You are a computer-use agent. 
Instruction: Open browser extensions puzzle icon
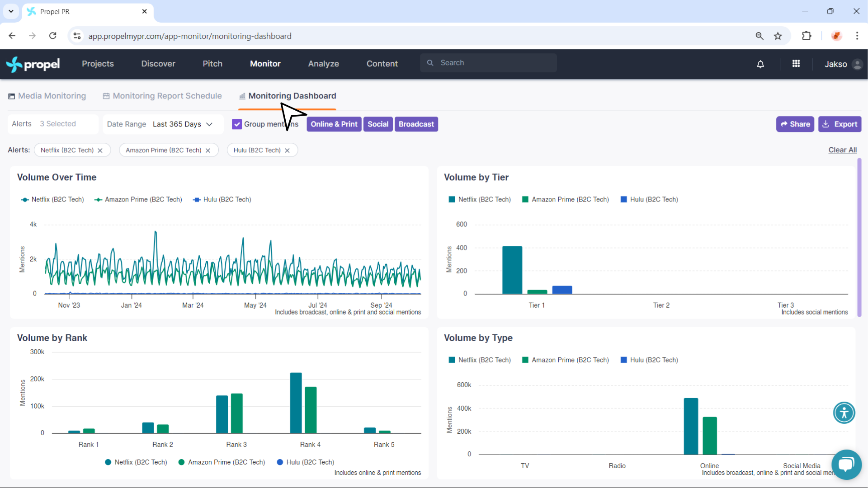807,36
